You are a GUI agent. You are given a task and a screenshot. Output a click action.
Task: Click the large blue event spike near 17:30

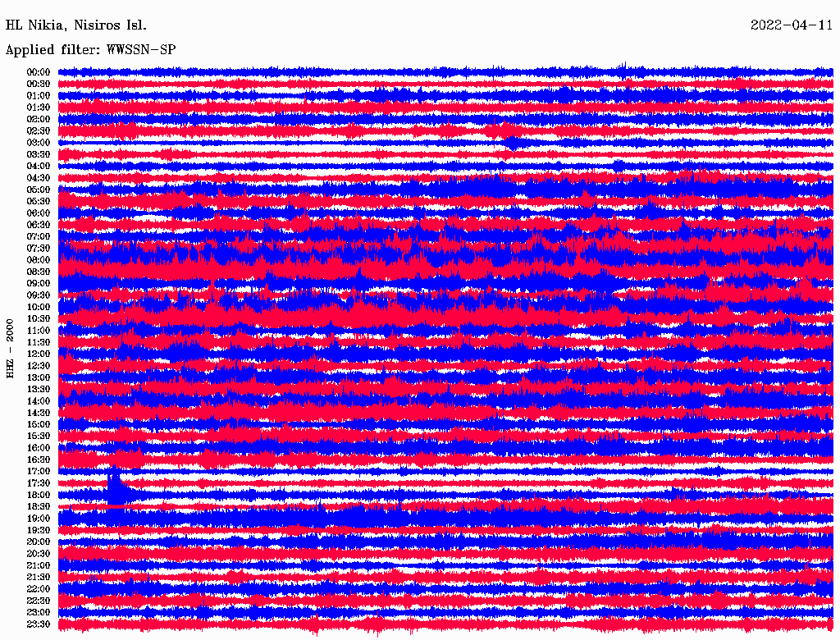(x=114, y=486)
